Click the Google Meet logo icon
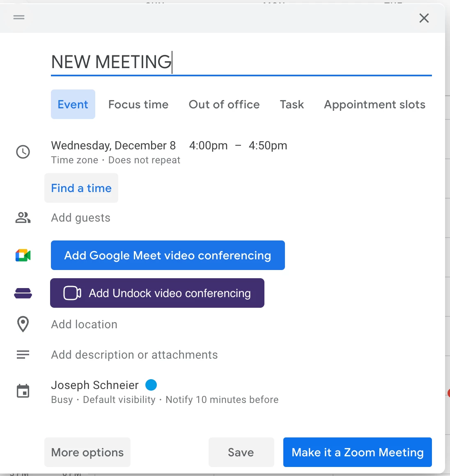The width and height of the screenshot is (450, 476). (x=23, y=255)
